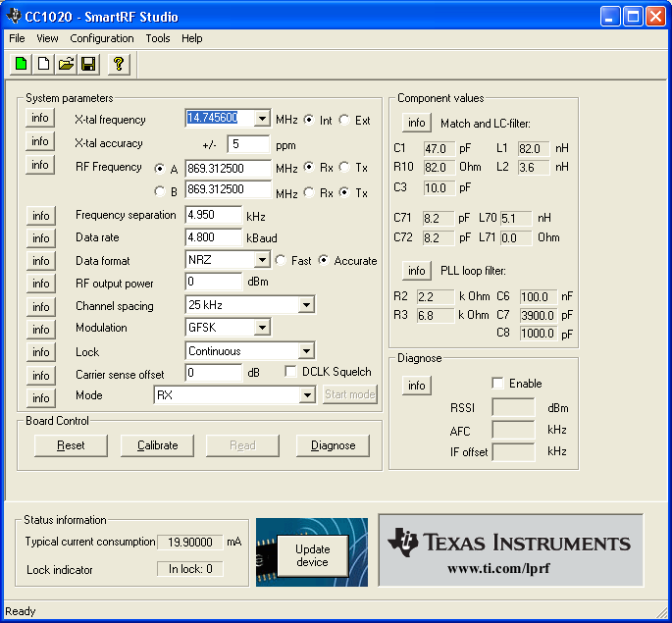The height and width of the screenshot is (623, 672).
Task: Click the Reset board button
Action: coord(71,445)
